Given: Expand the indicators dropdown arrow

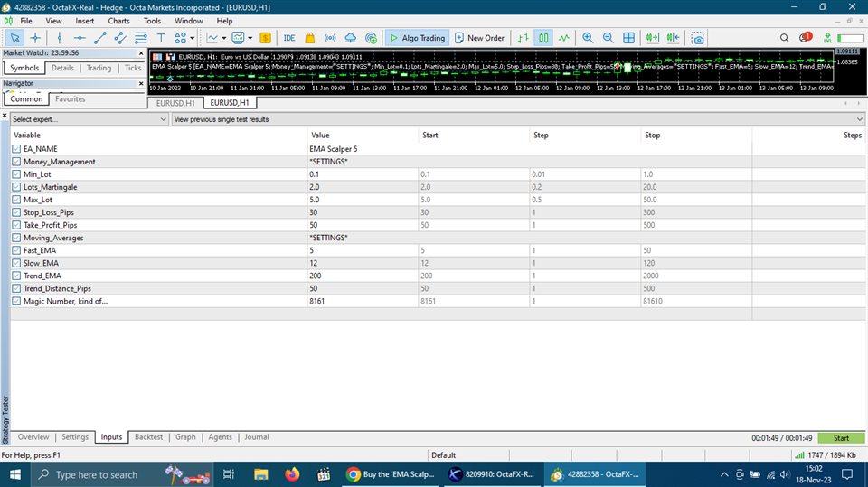Looking at the screenshot, I should coord(223,38).
